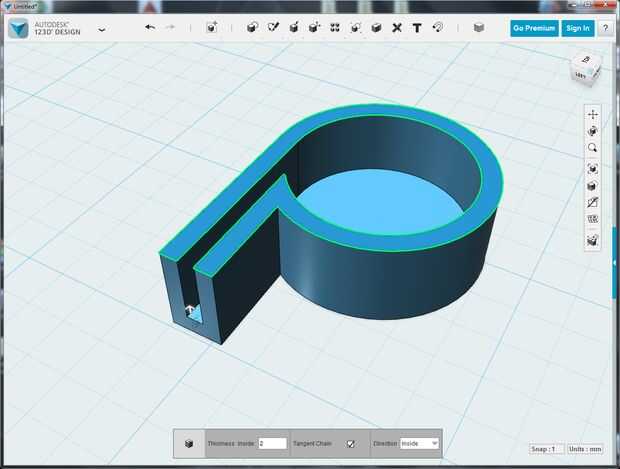Open the 123D Design application menu logo
The image size is (620, 469).
click(x=18, y=28)
